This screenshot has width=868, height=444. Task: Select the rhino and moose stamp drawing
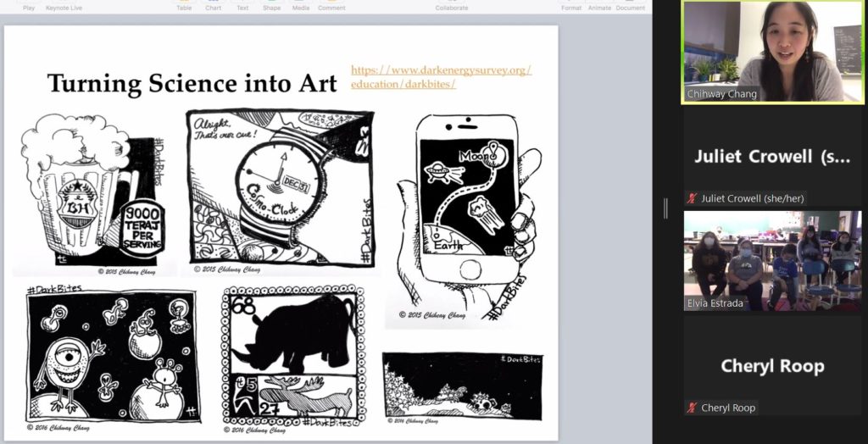coord(294,358)
